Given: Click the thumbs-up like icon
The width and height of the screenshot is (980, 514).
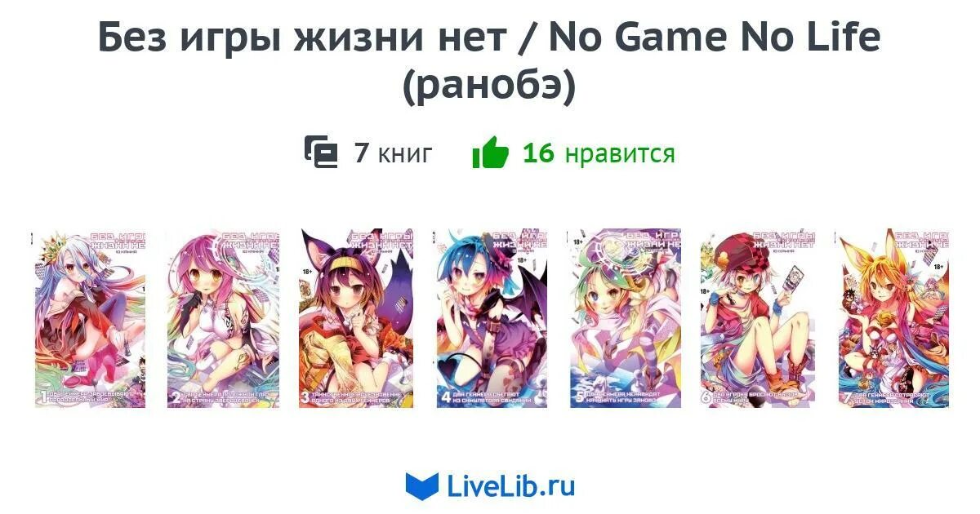Looking at the screenshot, I should click(x=490, y=153).
